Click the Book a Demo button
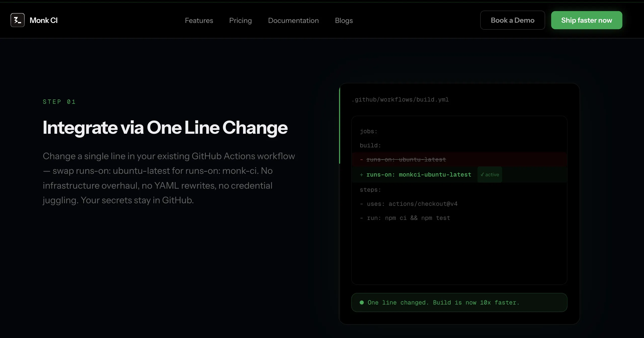644x338 pixels. coord(512,20)
